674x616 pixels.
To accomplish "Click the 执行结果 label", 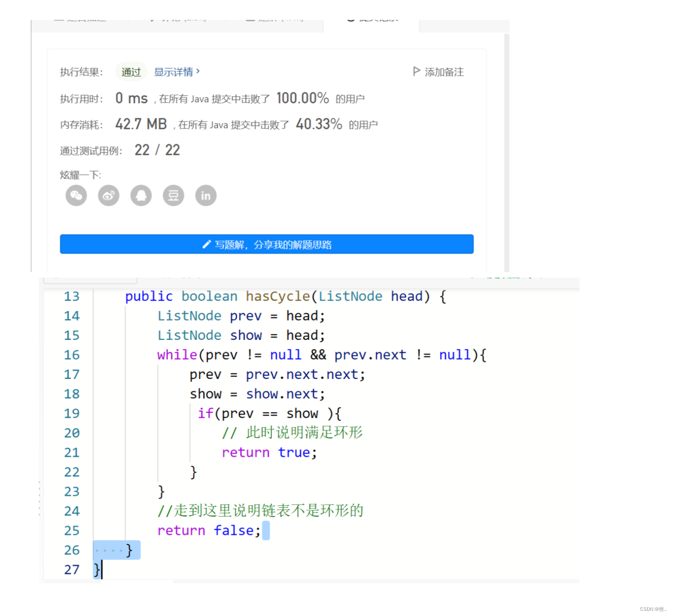I will 81,72.
